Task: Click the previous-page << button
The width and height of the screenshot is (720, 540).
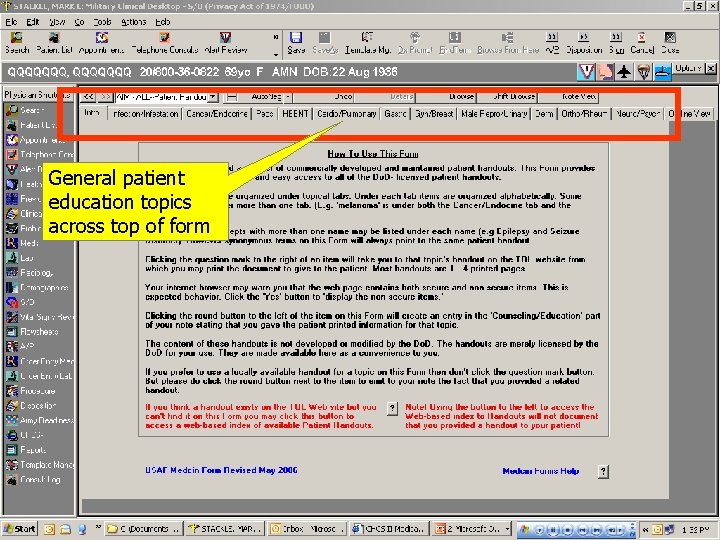Action: click(x=88, y=97)
